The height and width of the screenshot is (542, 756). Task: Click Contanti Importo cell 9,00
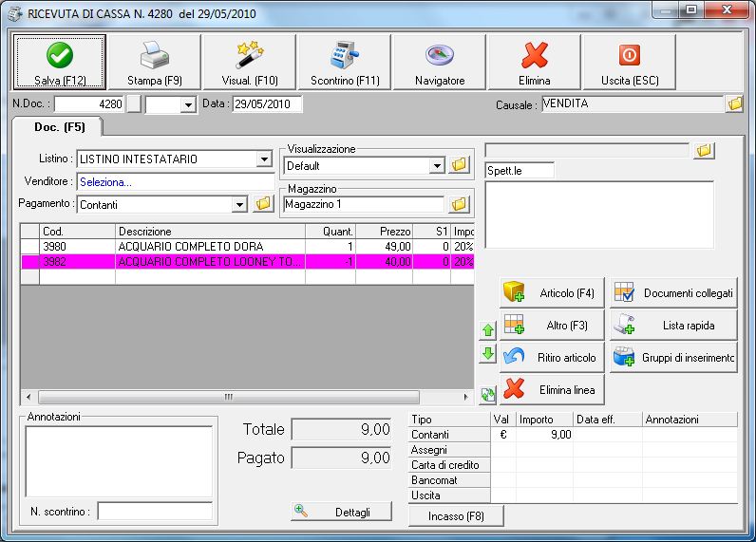[545, 435]
